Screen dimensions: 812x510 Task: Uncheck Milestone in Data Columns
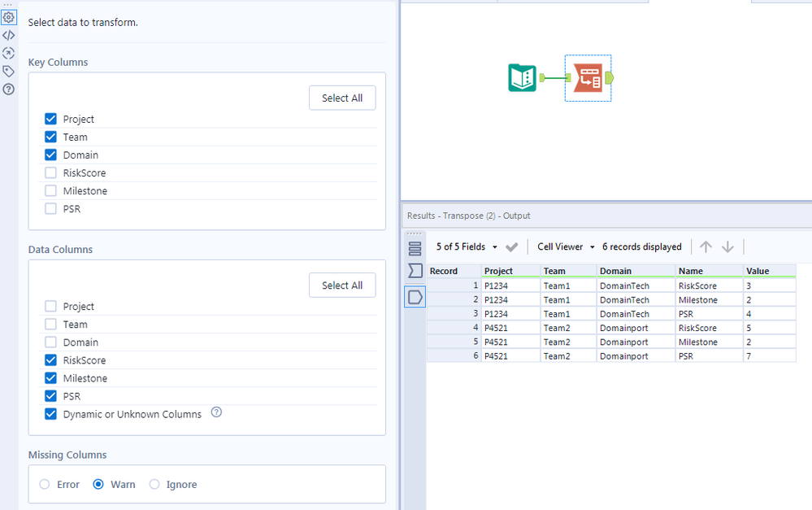(50, 378)
